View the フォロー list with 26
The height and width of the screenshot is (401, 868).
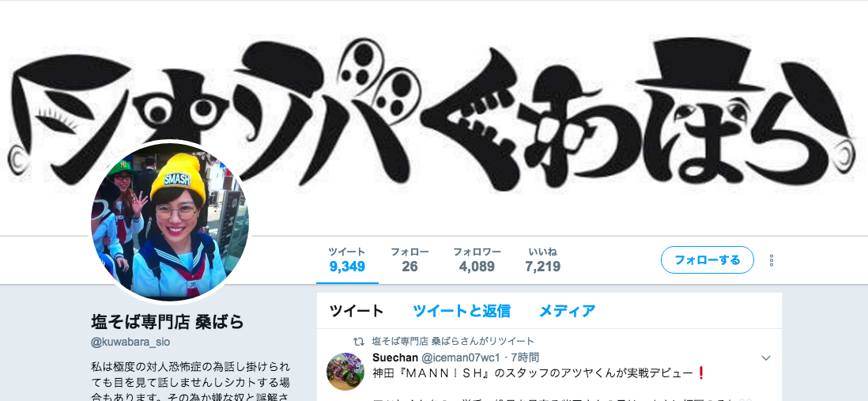tap(409, 260)
